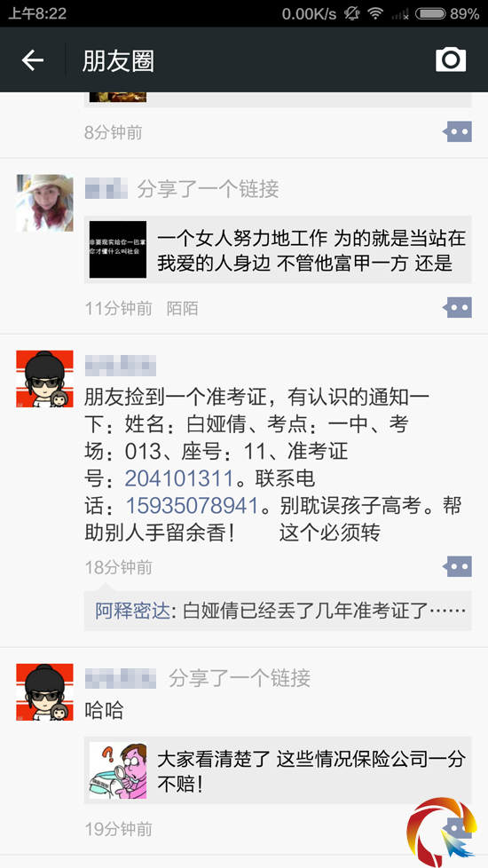Tap cartoon avatar on 哈哈 post
The image size is (488, 868).
point(45,692)
